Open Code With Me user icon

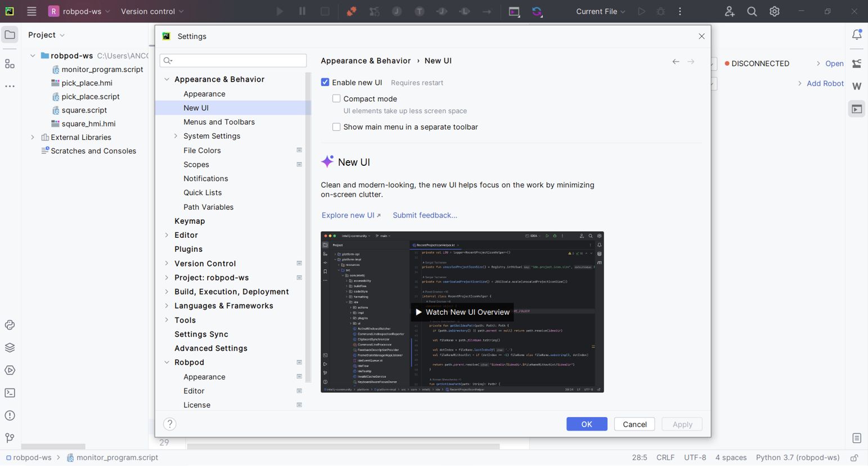coord(730,11)
